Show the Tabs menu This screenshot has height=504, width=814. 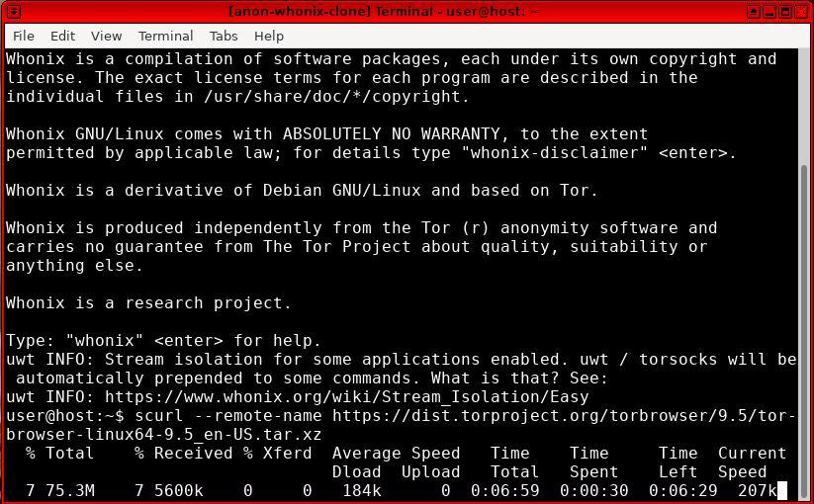224,36
